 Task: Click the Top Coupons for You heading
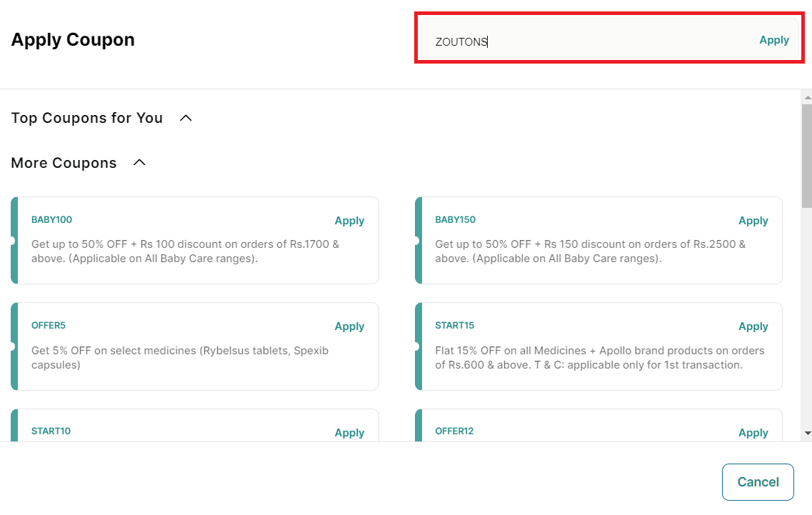click(86, 118)
